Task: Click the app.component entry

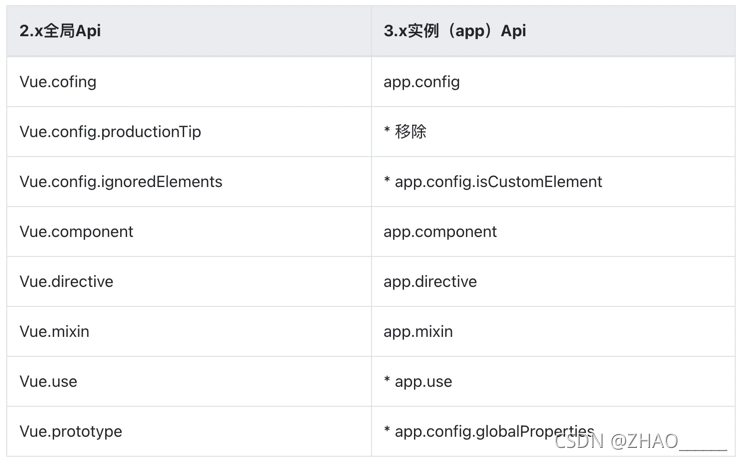Action: (x=440, y=232)
